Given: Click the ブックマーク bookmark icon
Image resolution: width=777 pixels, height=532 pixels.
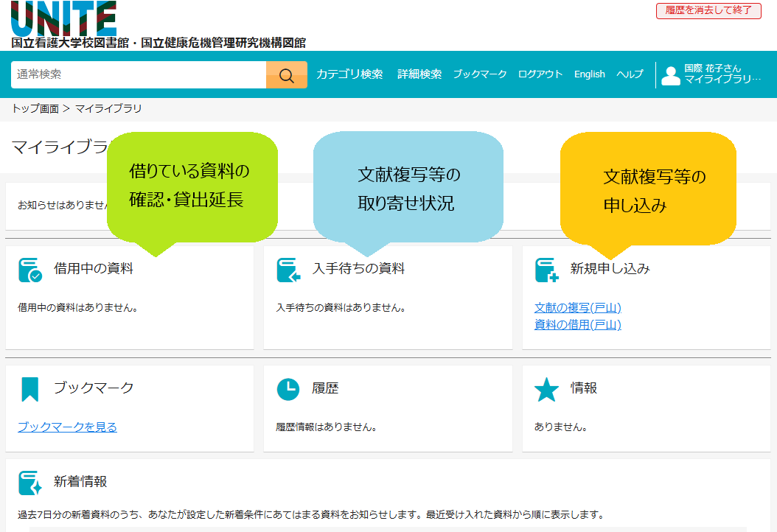Looking at the screenshot, I should coord(29,389).
